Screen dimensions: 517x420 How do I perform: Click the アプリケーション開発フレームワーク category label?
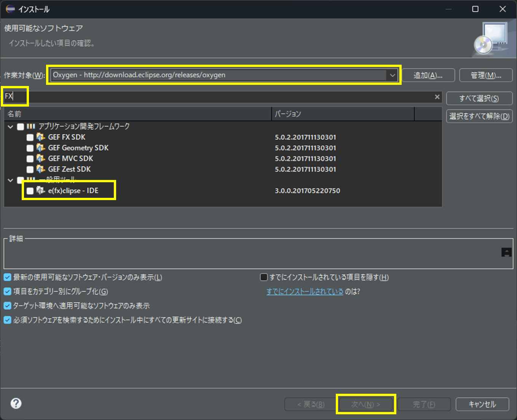[84, 126]
